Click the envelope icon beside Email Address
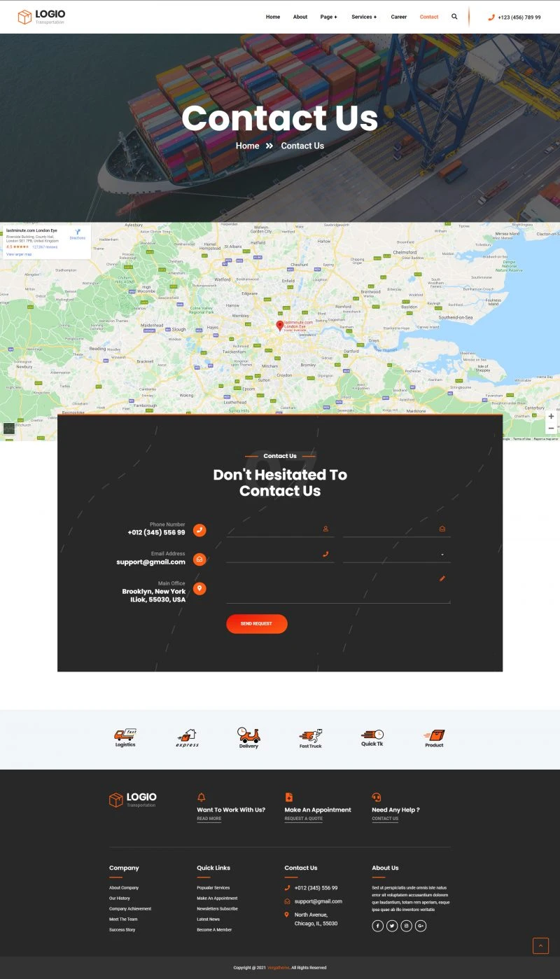 pos(199,560)
